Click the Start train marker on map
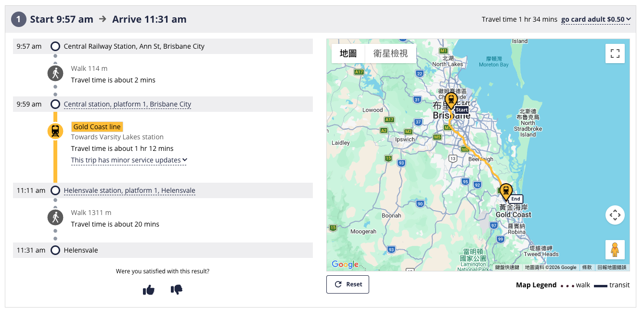Screen dimensions: 644x309 click(451, 101)
